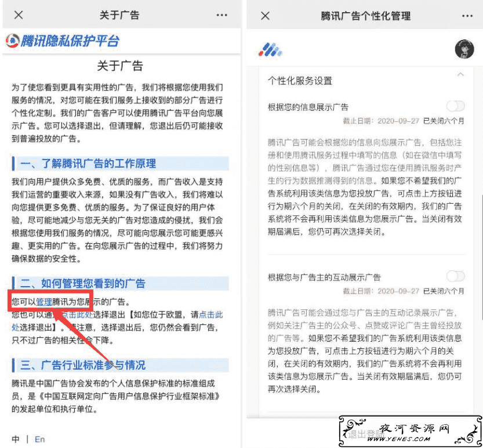Image resolution: width=483 pixels, height=448 pixels.
Task: Click heading 一、了解腾讯广告的工作原理
Action: (88, 164)
